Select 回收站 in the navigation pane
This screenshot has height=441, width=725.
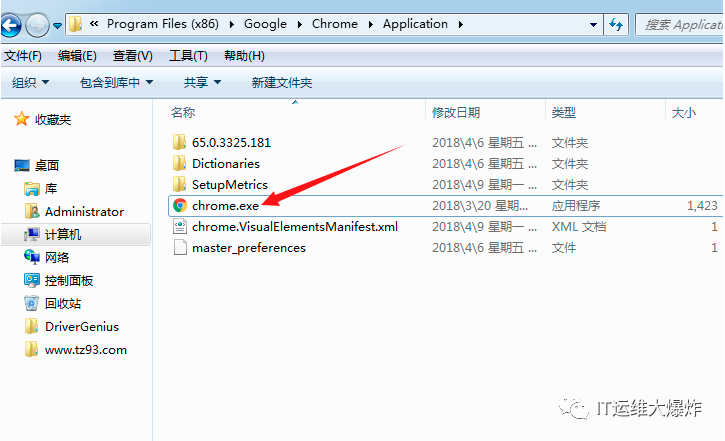tap(63, 304)
